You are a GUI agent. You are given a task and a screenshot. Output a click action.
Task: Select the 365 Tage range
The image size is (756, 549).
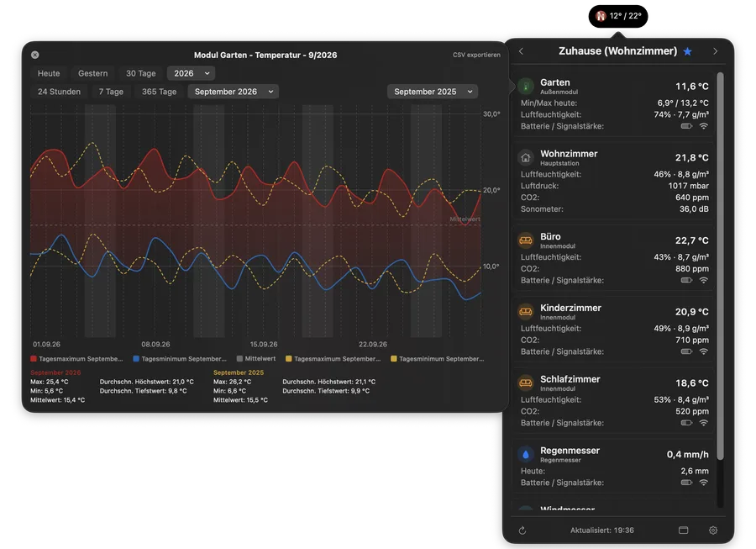159,92
